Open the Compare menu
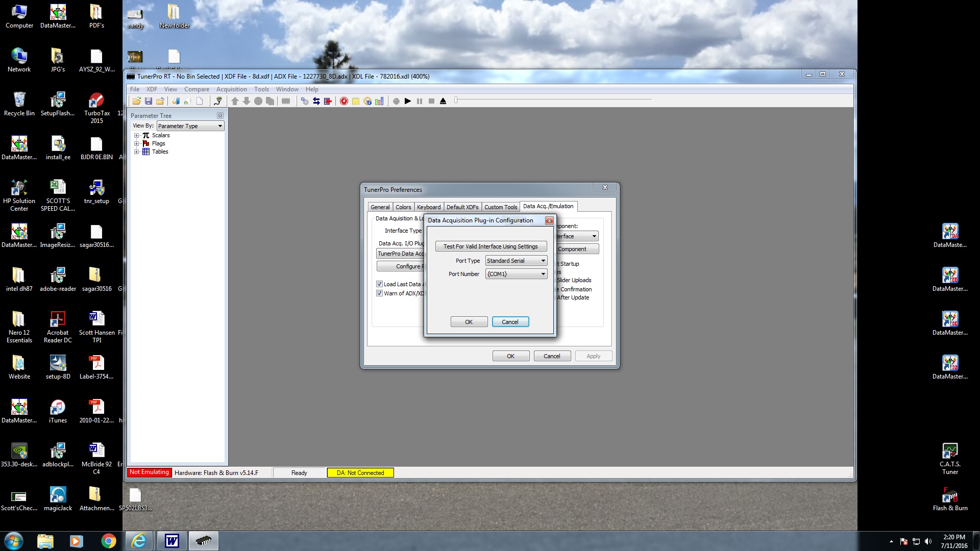This screenshot has width=980, height=551. [x=197, y=89]
